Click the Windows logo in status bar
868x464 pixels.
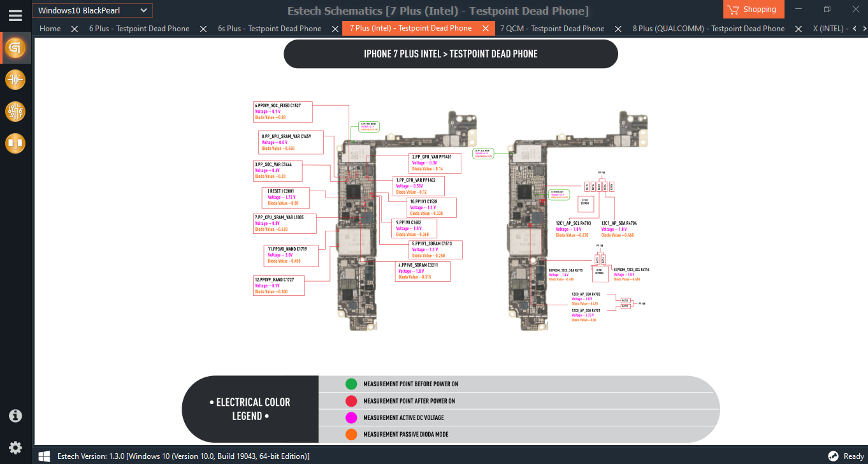pos(45,456)
